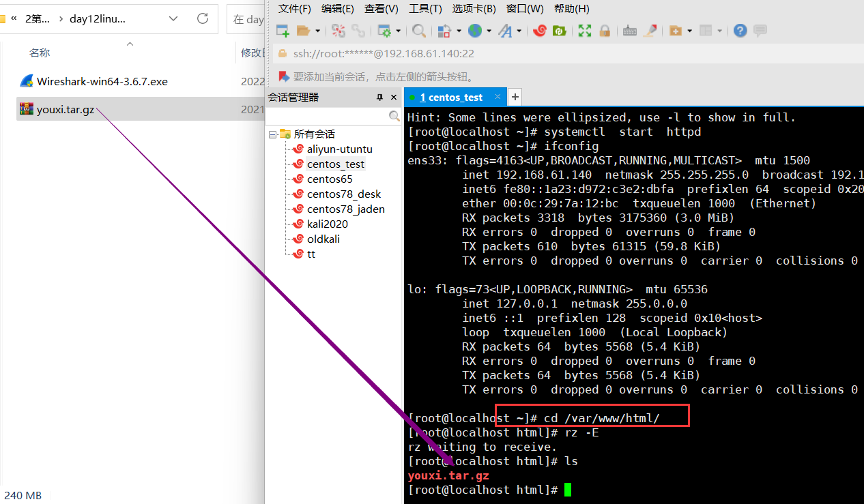Click the 名称 column header in Explorer

pos(40,53)
